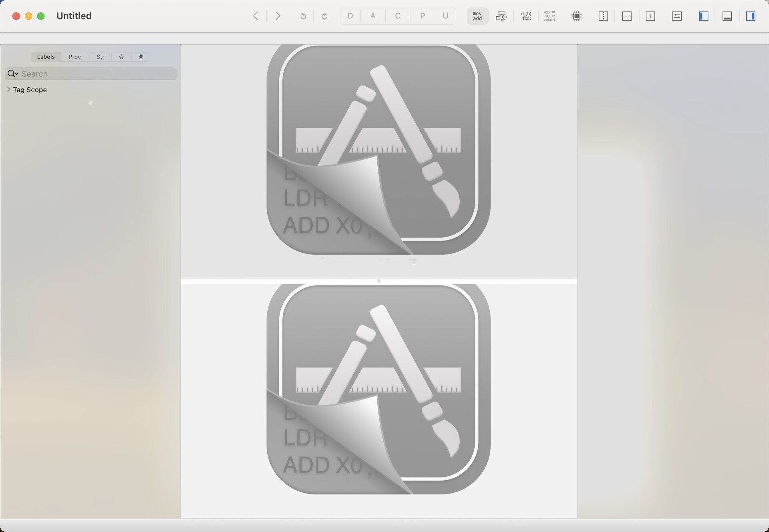Close the Untitled window
The width and height of the screenshot is (769, 532).
pos(16,16)
